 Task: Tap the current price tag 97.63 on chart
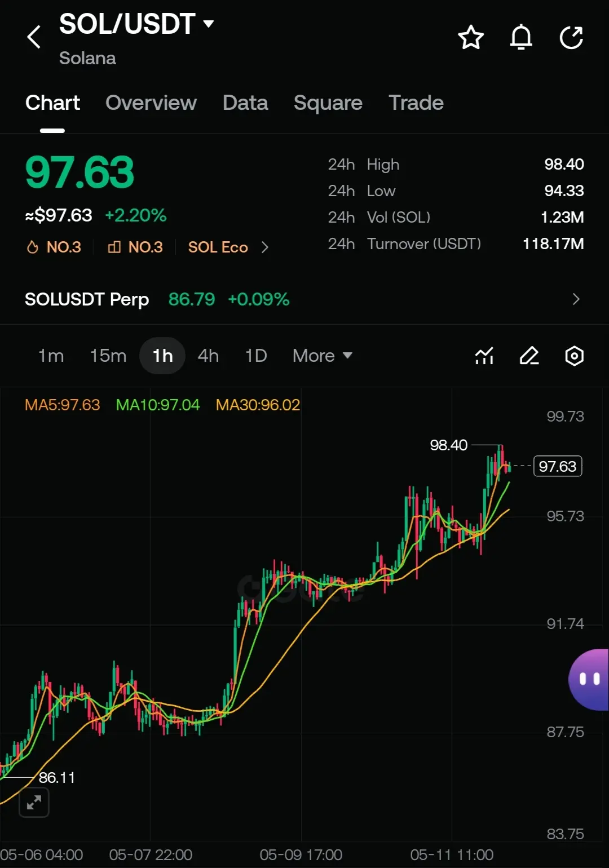(x=558, y=466)
